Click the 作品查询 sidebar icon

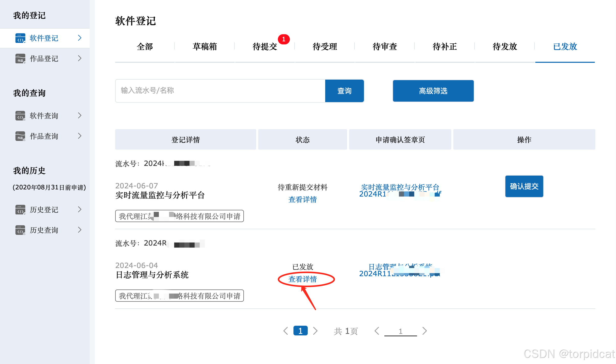point(20,136)
